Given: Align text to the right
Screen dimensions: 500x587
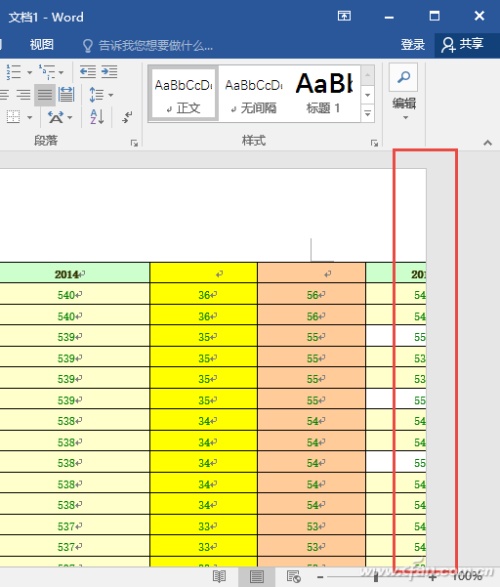Looking at the screenshot, I should point(24,94).
